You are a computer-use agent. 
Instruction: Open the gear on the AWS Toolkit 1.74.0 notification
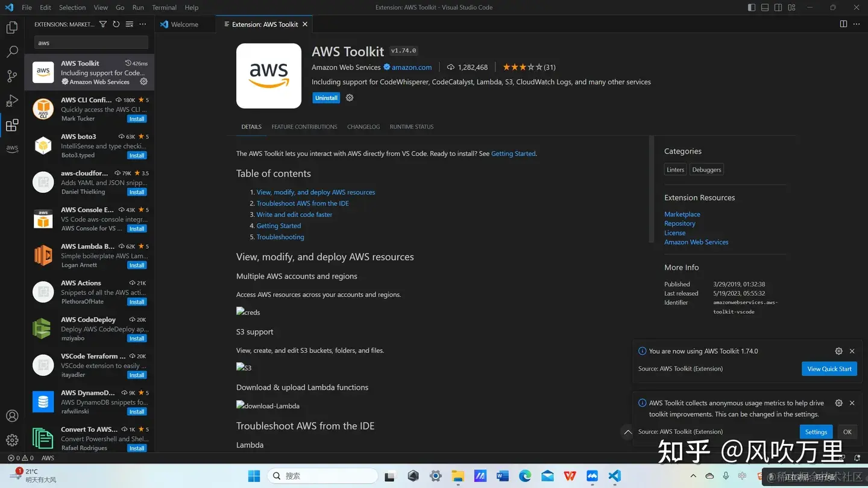tap(838, 351)
